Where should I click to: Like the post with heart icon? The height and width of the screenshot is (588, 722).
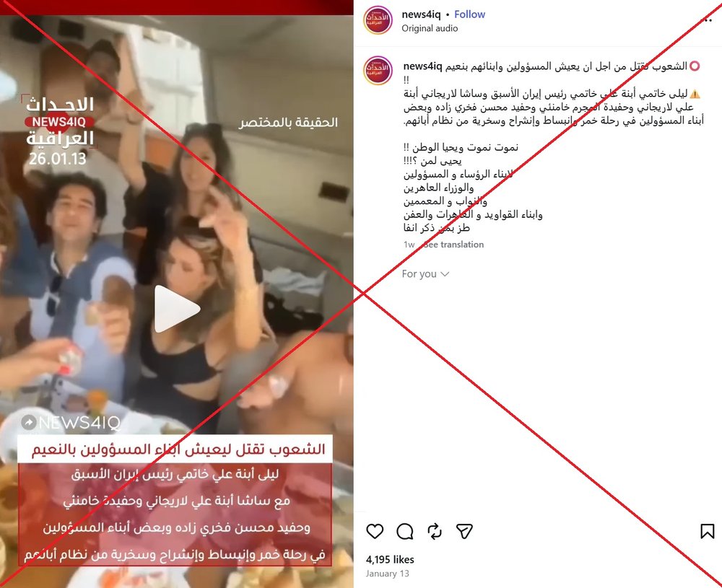tap(375, 532)
